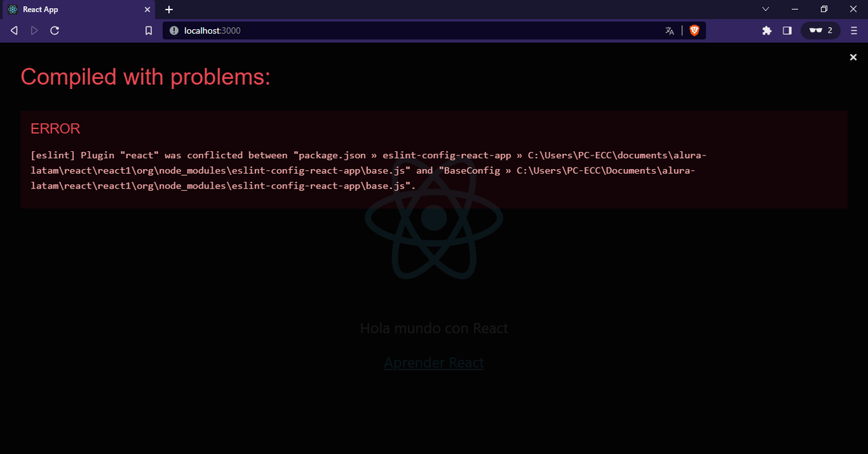
Task: Go back with the browser back arrow
Action: [x=14, y=31]
